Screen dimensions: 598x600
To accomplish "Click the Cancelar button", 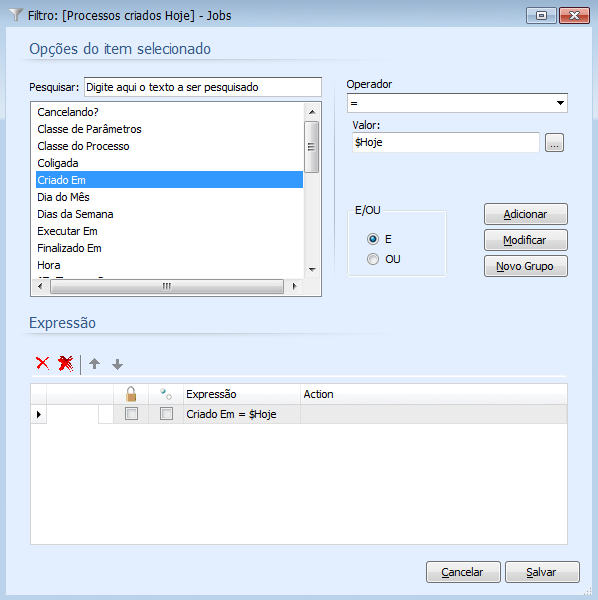I will (463, 572).
